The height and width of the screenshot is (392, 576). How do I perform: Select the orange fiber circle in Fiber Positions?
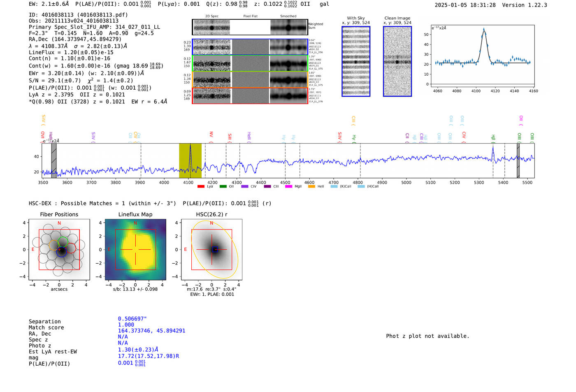(54, 246)
